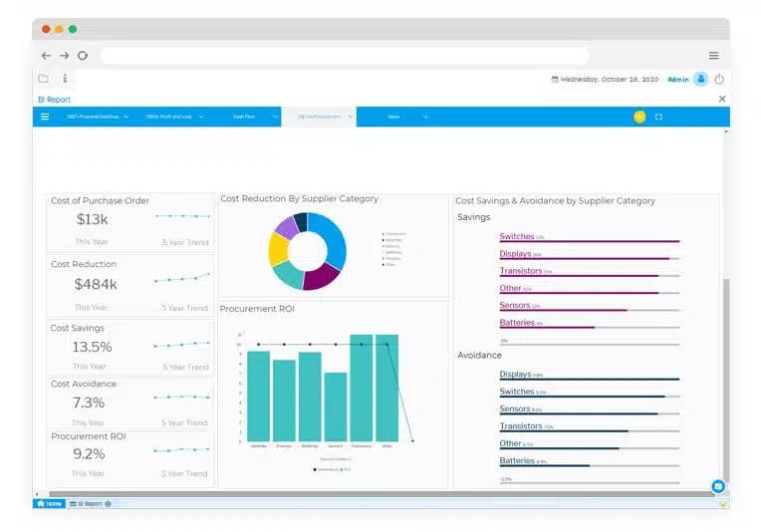Click the info icon next to the folder

click(x=65, y=78)
